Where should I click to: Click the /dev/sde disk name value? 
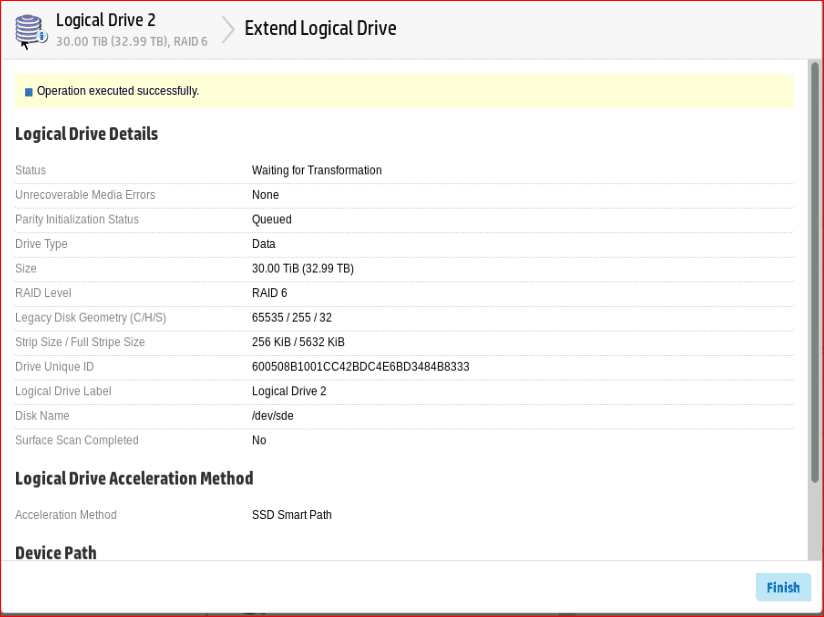pos(273,416)
